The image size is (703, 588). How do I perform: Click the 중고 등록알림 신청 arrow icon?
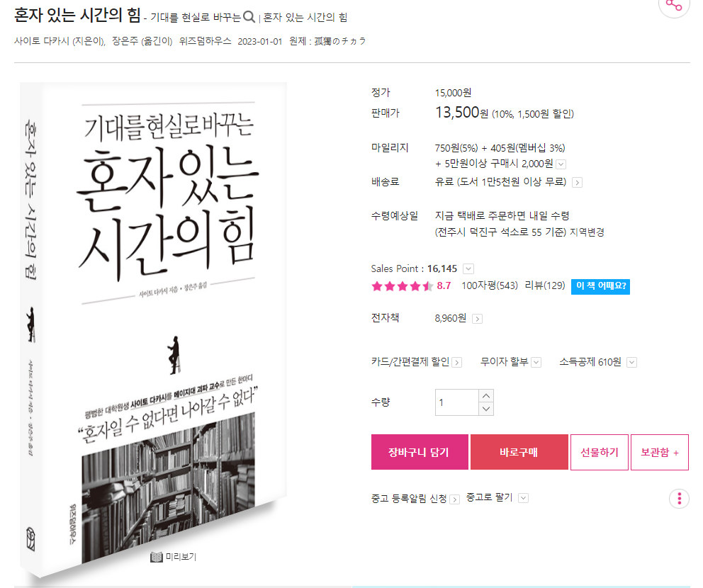455,499
